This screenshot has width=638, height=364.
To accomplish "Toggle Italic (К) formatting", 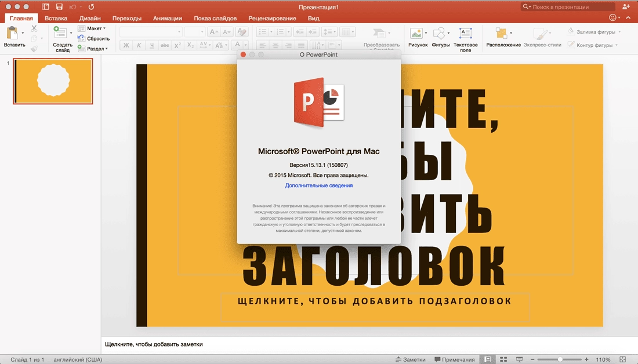I will 139,45.
